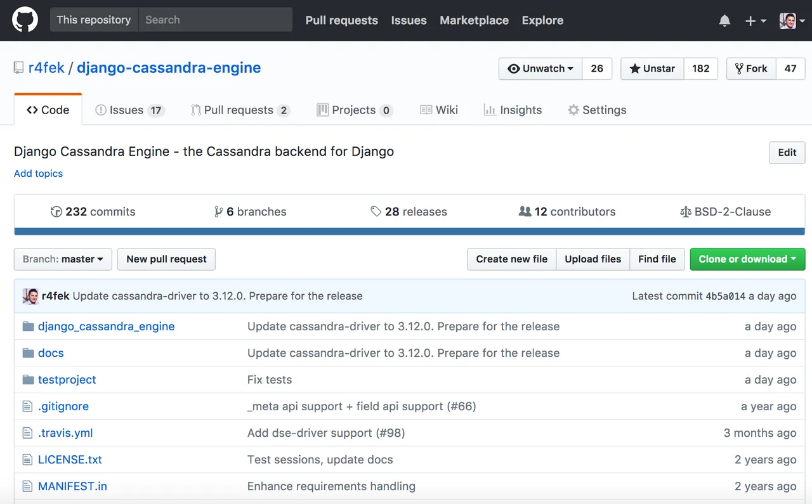The height and width of the screenshot is (504, 812).
Task: Open the user avatar menu in header
Action: click(792, 21)
